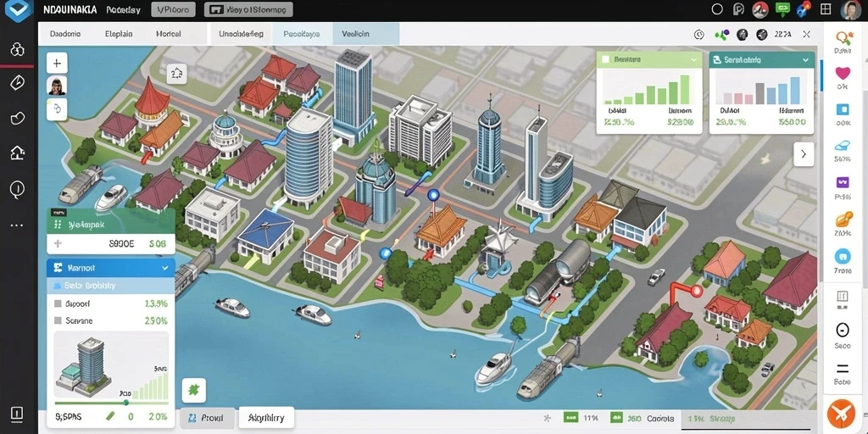Select the pink heart icon in right sidebar
The image size is (868, 434).
point(843,73)
